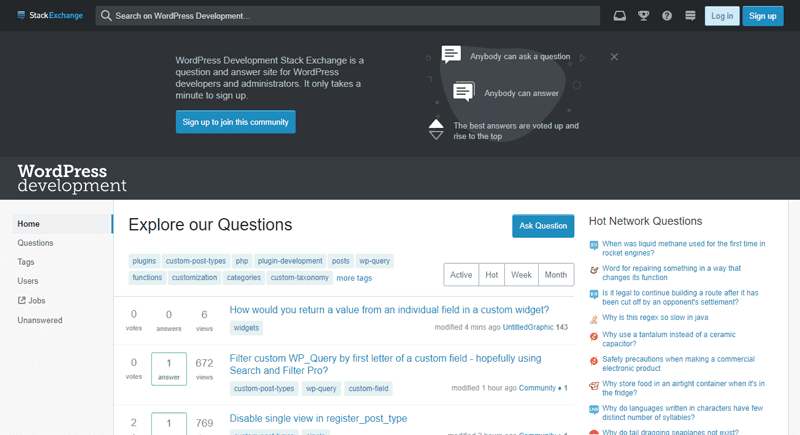This screenshot has height=435, width=800.
Task: Click icon beside languages syllables question
Action: pos(594,410)
